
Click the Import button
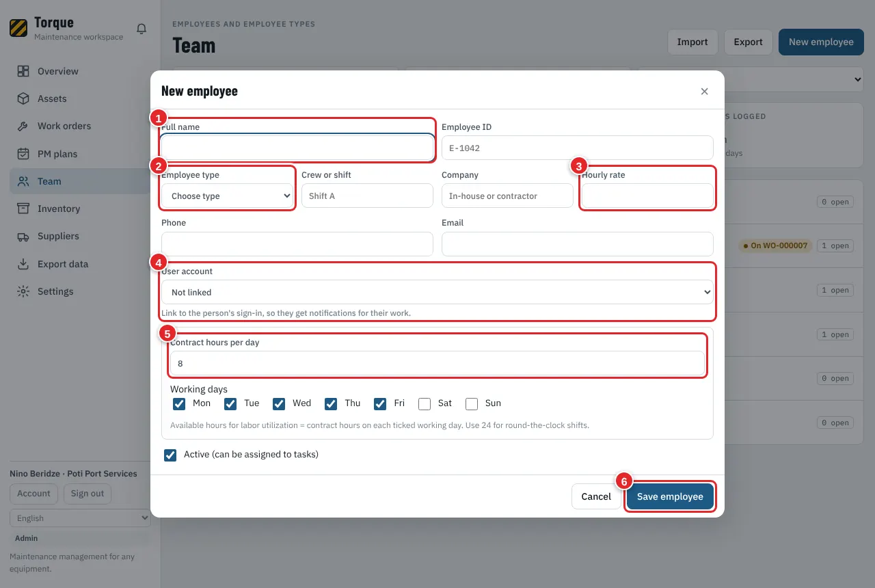pyautogui.click(x=692, y=42)
